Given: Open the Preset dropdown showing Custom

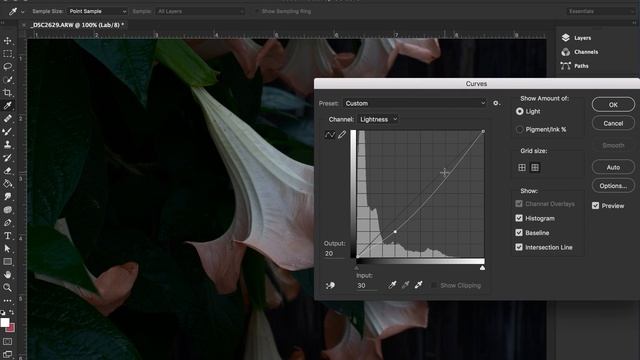Looking at the screenshot, I should 415,103.
